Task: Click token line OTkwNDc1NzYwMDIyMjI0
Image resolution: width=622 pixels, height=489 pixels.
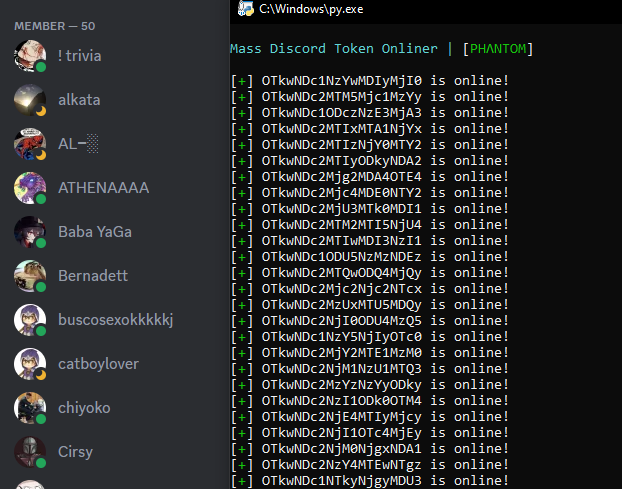Action: (370, 81)
